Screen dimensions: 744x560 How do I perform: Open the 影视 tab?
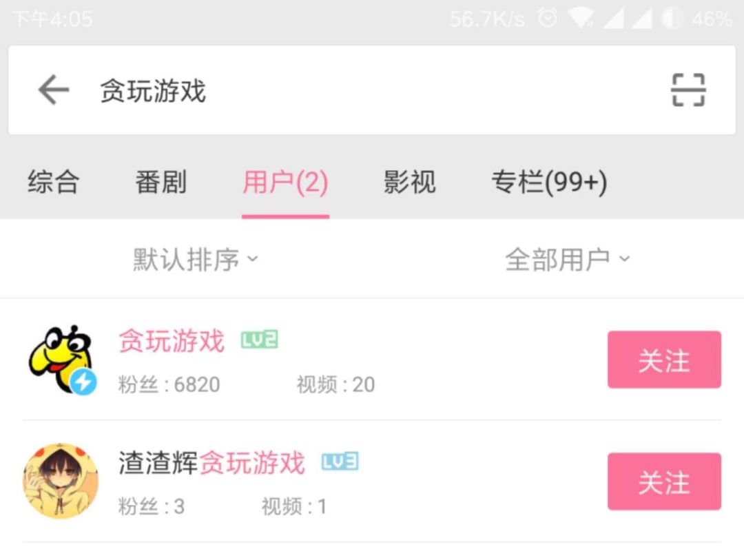coord(409,182)
